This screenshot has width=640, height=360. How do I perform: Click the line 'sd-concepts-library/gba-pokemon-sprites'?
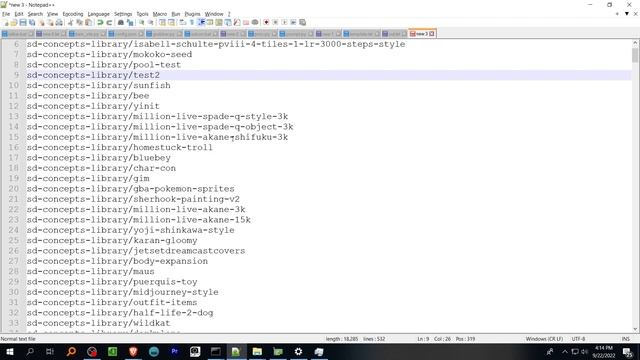point(131,189)
